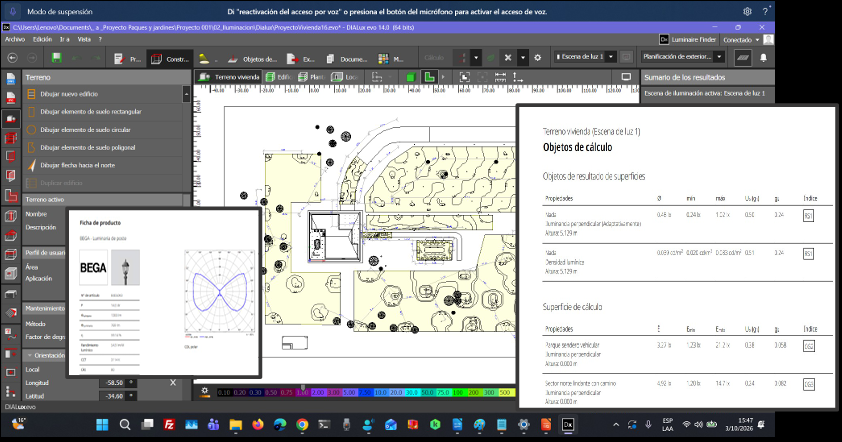Click the luminaire lamp mode icon
The height and width of the screenshot is (442, 842).
[x=204, y=59]
